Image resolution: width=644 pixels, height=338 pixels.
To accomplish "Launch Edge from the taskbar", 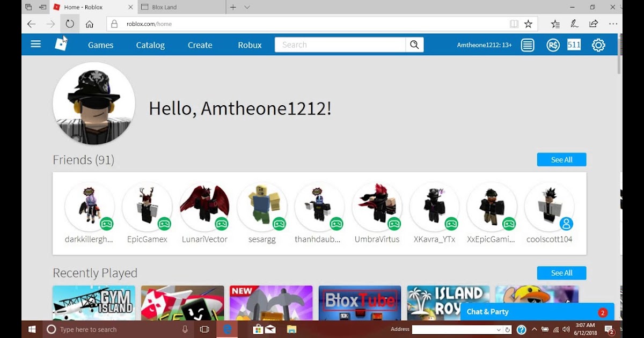I will (x=228, y=329).
